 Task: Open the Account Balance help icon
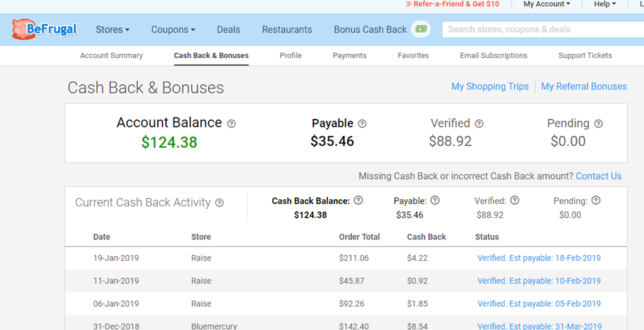[x=231, y=123]
